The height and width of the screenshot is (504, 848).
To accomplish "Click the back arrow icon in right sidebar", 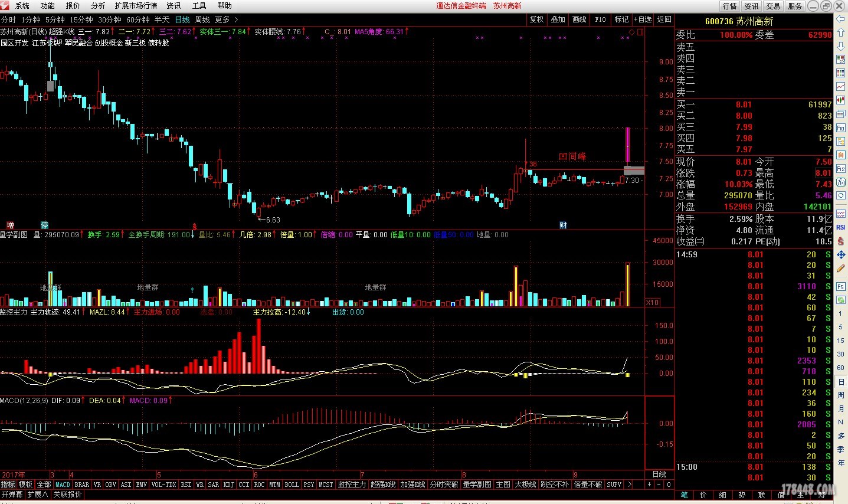I will pyautogui.click(x=841, y=19).
